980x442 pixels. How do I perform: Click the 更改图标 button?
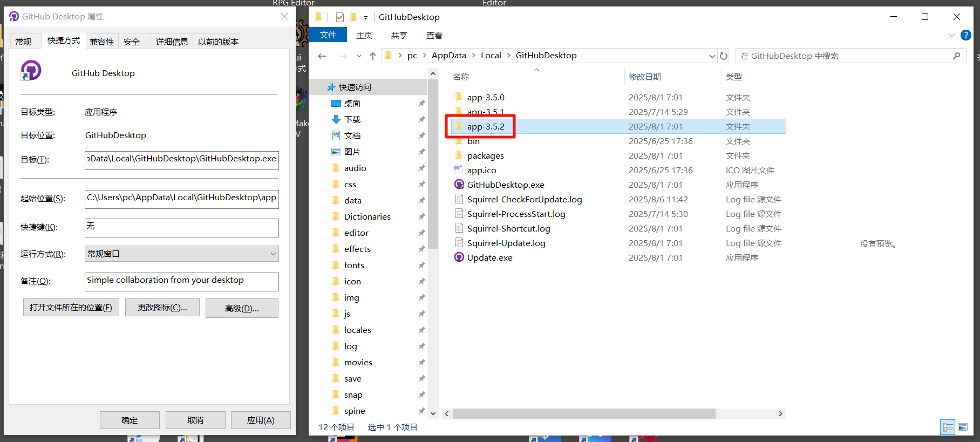pyautogui.click(x=162, y=308)
